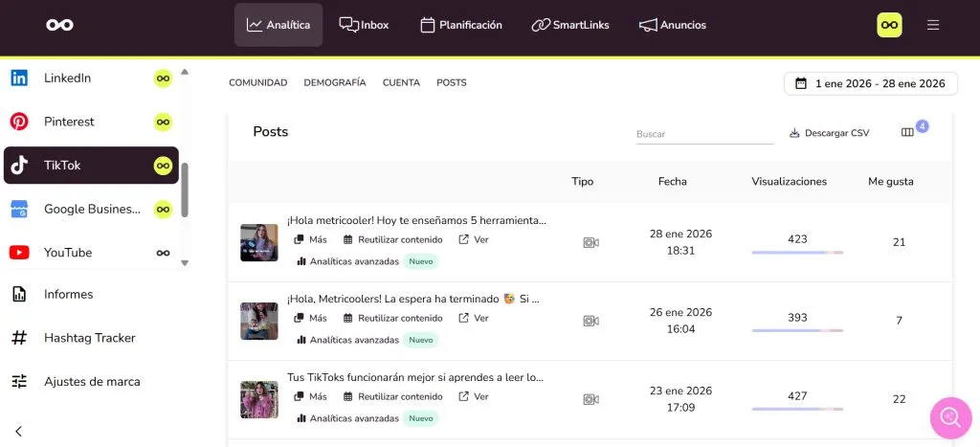
Task: Sort by Fecha column
Action: (x=673, y=182)
